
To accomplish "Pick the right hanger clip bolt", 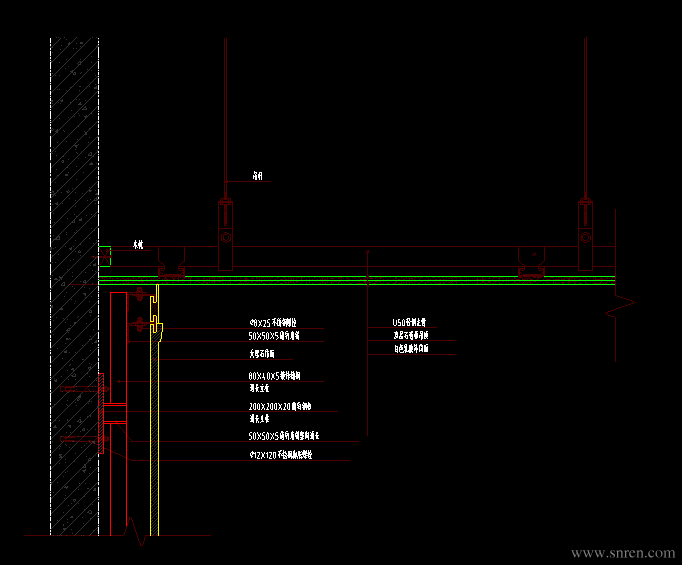I will 585,237.
